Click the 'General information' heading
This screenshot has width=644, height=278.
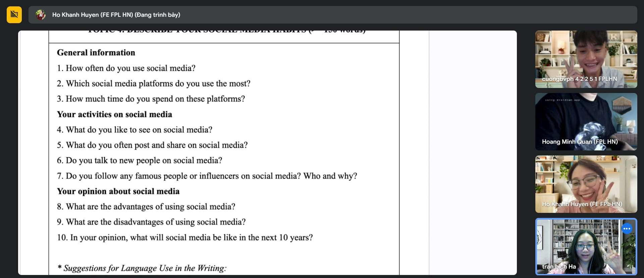click(96, 53)
